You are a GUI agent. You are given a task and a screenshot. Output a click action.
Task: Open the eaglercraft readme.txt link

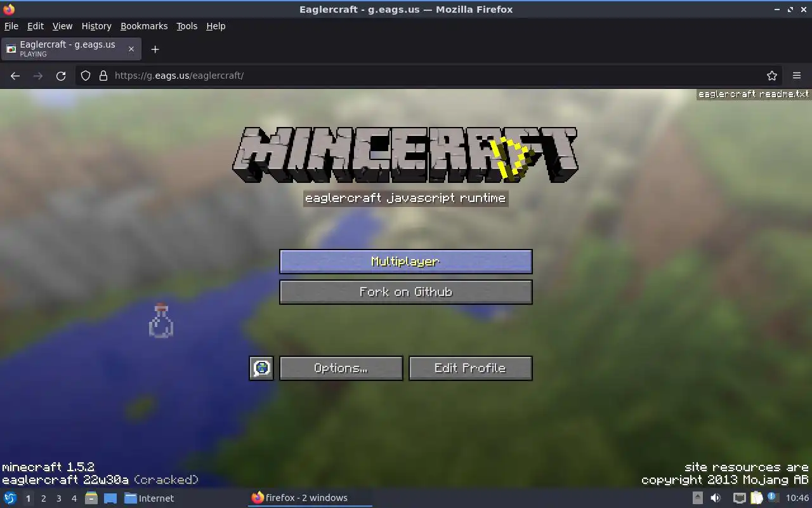pyautogui.click(x=754, y=94)
